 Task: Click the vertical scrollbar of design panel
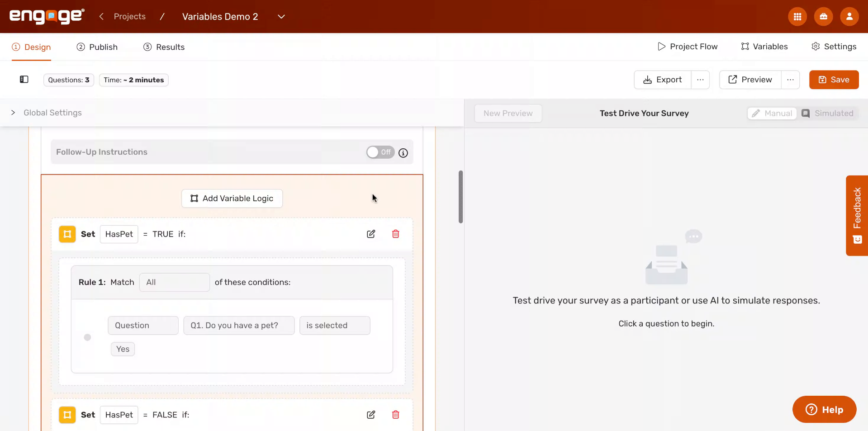pos(460,197)
